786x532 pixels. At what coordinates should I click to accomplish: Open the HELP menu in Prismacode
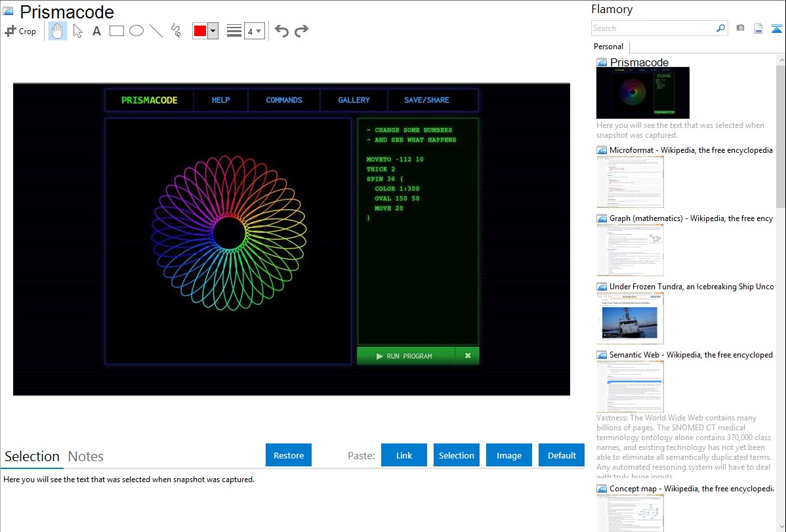pyautogui.click(x=220, y=100)
